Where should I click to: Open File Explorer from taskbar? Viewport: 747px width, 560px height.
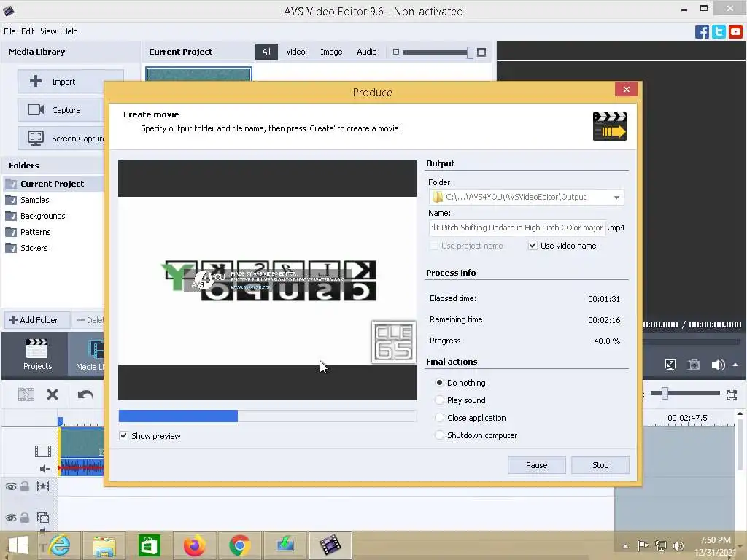tap(104, 545)
